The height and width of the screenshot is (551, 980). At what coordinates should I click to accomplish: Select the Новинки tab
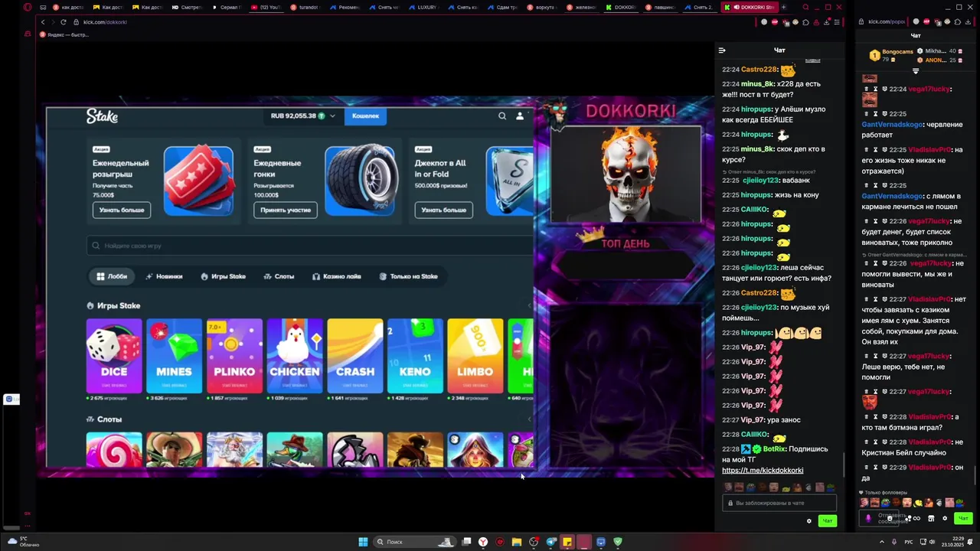164,276
